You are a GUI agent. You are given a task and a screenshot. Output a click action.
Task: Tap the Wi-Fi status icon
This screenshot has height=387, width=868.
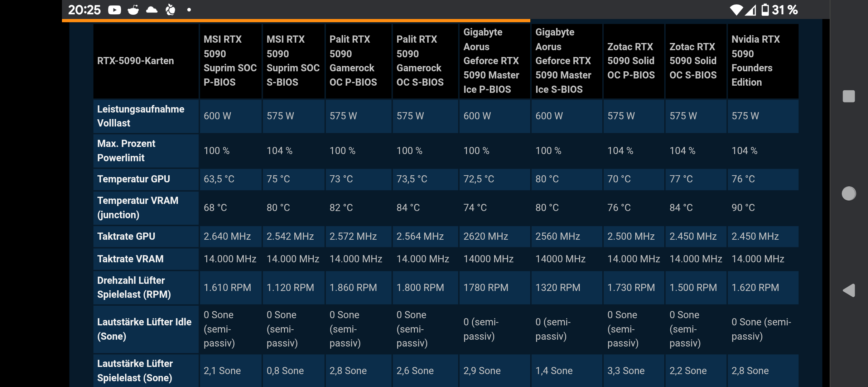(x=736, y=10)
